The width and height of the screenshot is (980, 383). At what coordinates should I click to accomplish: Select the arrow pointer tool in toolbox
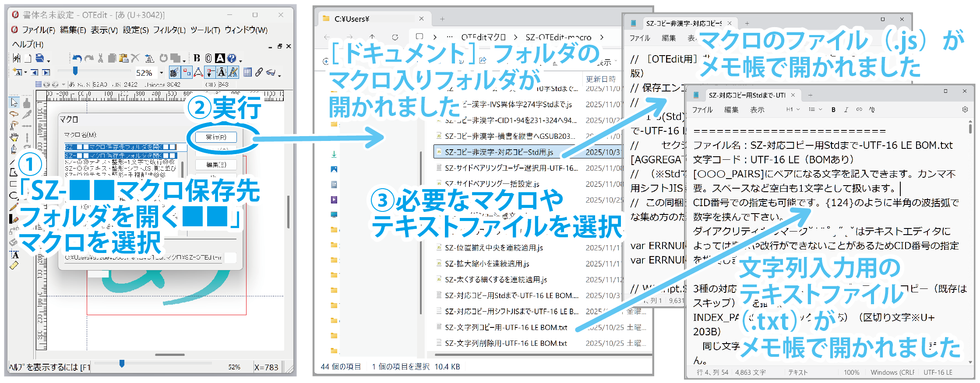pyautogui.click(x=14, y=102)
